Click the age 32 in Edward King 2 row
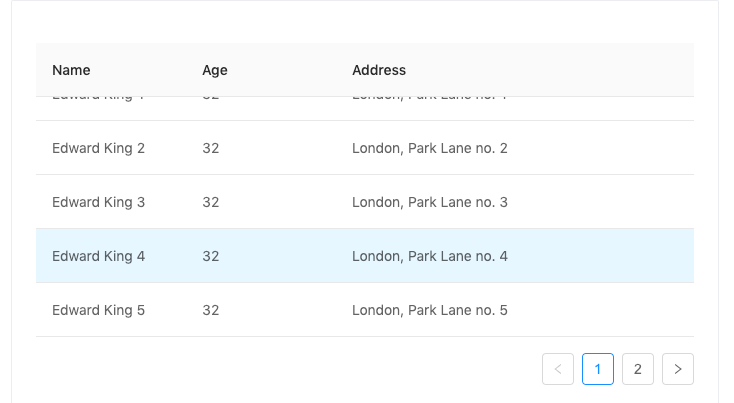Viewport: 734px width, 403px height. (211, 148)
